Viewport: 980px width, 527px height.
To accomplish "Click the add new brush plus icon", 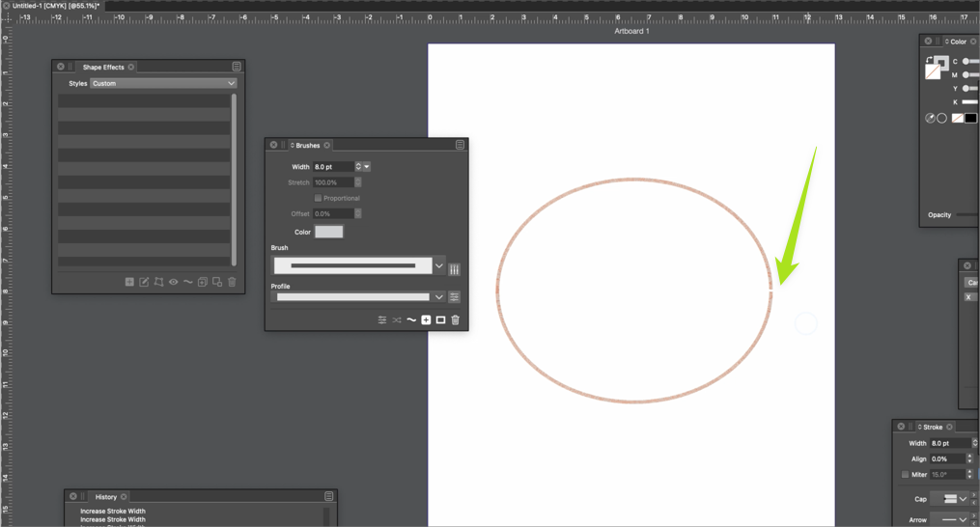I will pos(426,320).
